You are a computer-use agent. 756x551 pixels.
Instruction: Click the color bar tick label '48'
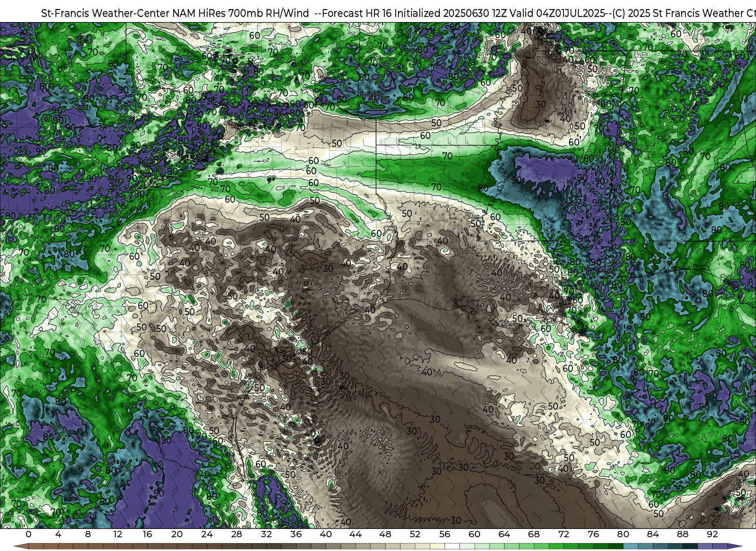pos(385,534)
